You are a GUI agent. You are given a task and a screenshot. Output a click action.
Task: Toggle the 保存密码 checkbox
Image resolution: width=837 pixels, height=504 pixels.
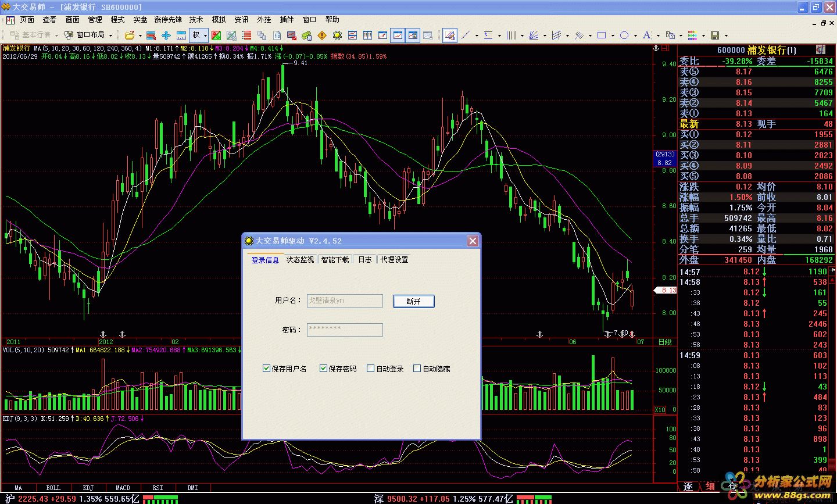coord(323,368)
